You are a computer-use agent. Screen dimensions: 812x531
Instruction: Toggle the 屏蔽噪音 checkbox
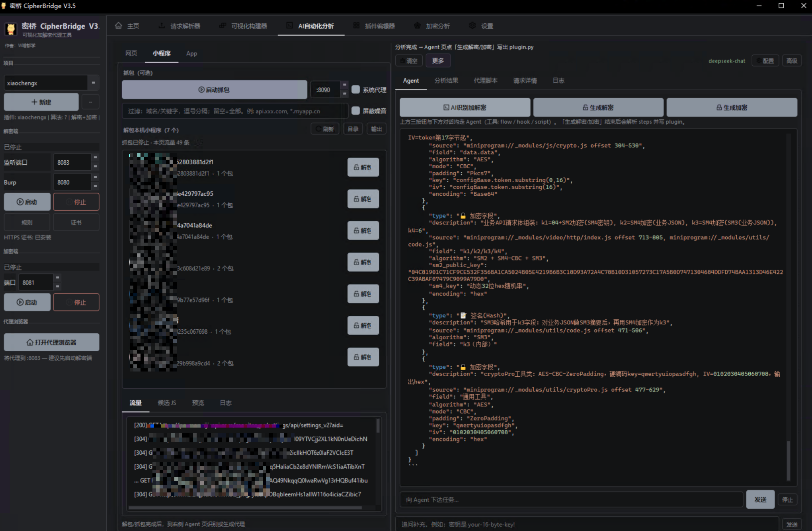pyautogui.click(x=356, y=111)
